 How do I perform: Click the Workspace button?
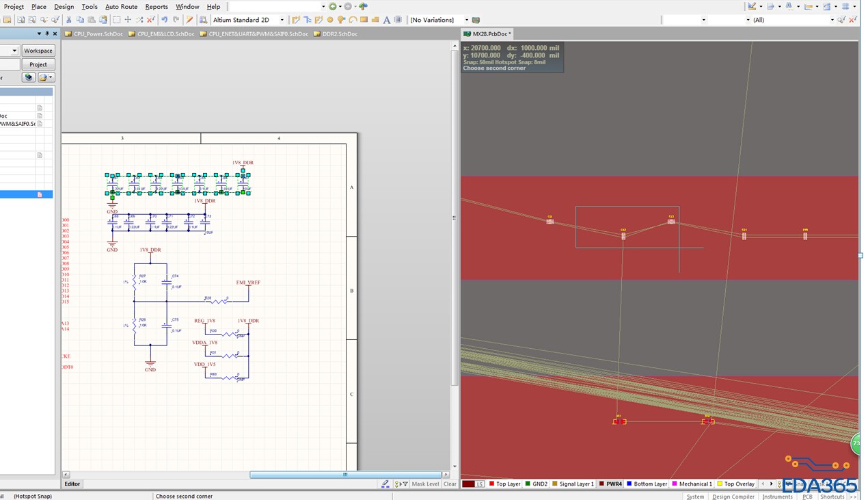pos(38,51)
